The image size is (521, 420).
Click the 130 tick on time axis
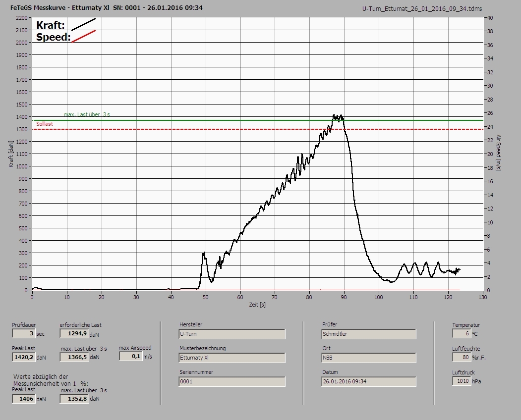483,297
